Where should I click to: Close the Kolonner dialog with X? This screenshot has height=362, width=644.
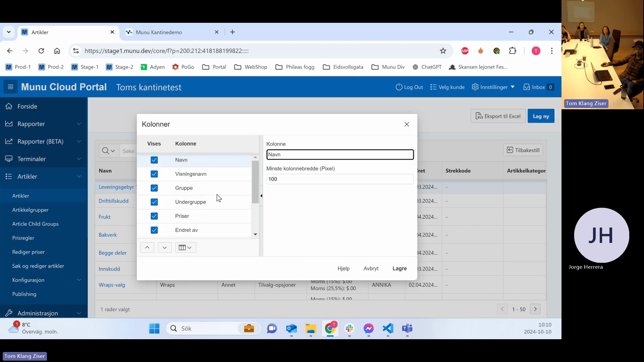coord(407,124)
